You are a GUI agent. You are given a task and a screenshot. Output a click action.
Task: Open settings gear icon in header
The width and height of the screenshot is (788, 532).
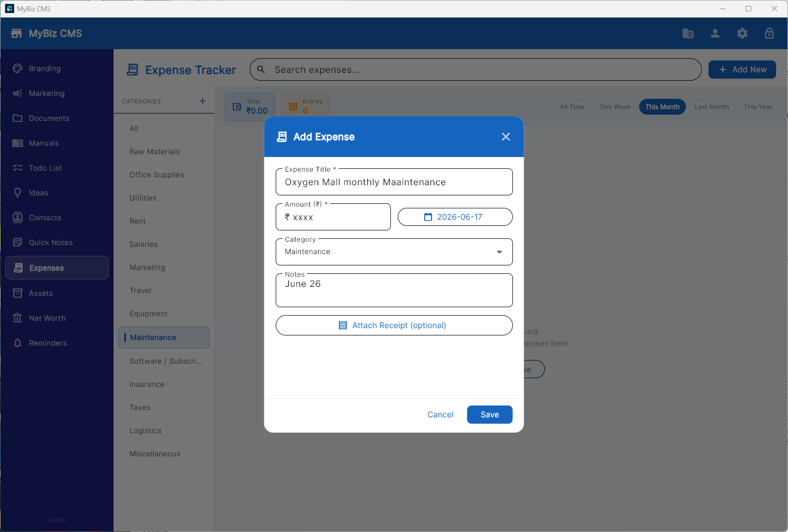point(742,33)
